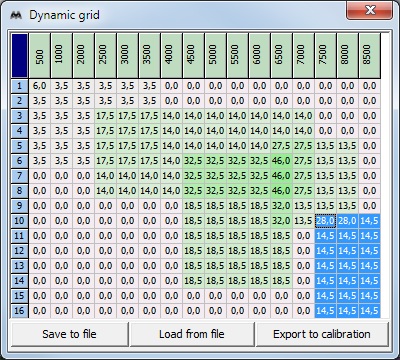This screenshot has height=360, width=400.
Task: Click the 46,0 cell in row 7
Action: click(x=282, y=176)
